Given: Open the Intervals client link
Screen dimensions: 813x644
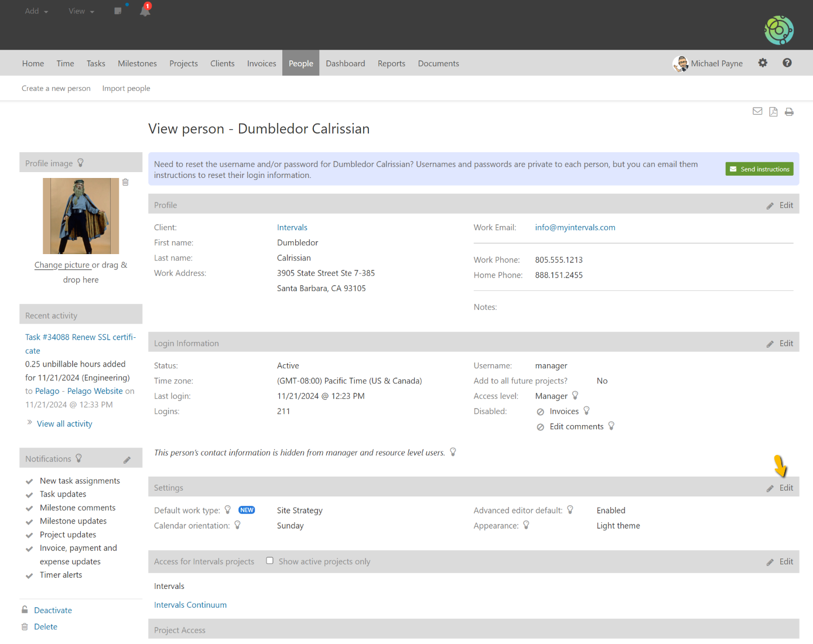Looking at the screenshot, I should (292, 228).
